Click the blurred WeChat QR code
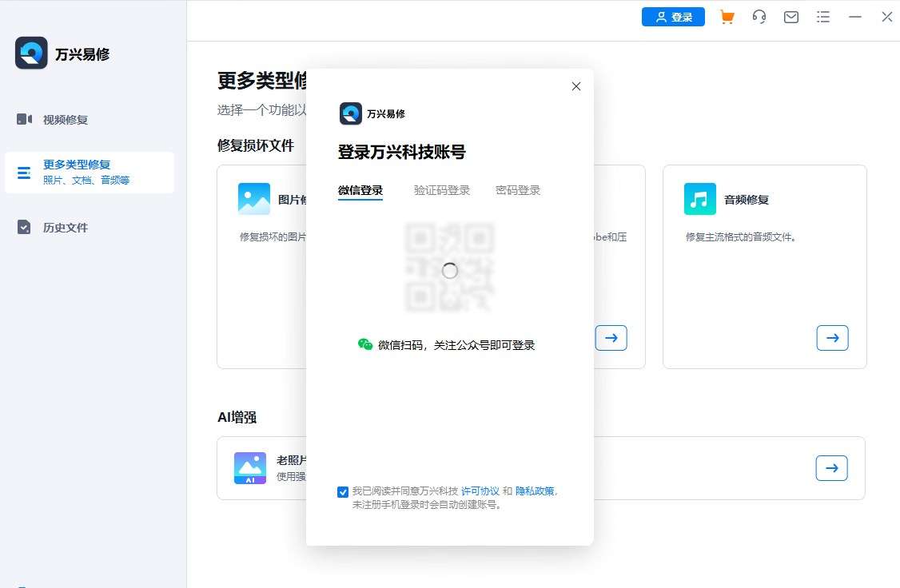The image size is (900, 588). (x=449, y=268)
